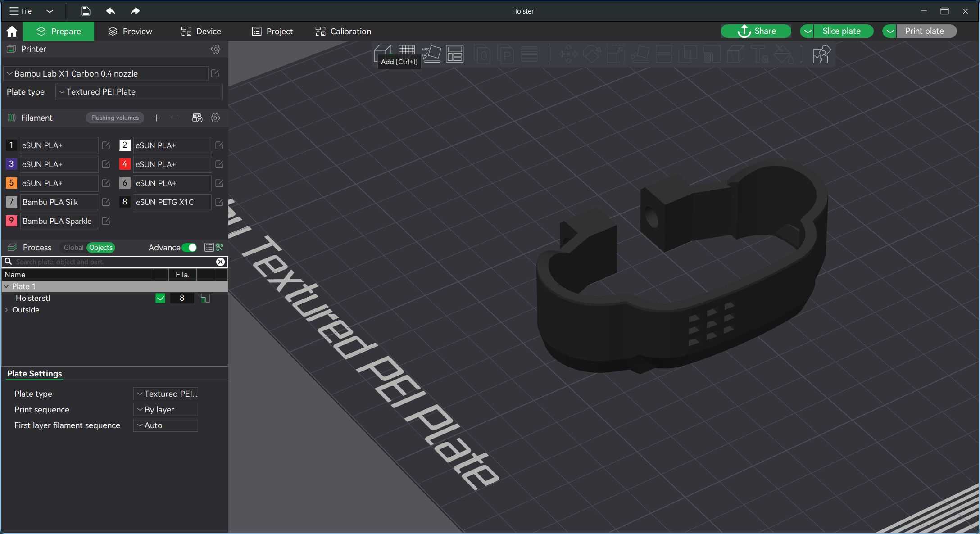Click Holster.stl filament number 8 cell

[182, 298]
